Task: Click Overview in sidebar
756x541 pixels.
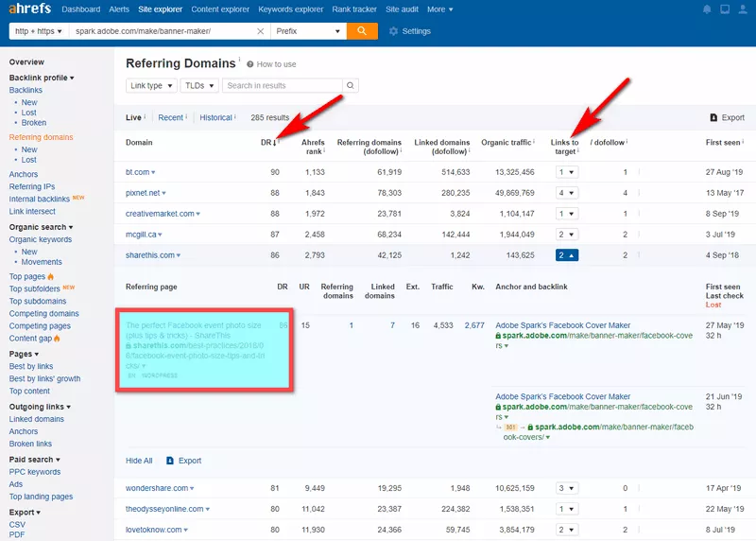Action: point(26,62)
